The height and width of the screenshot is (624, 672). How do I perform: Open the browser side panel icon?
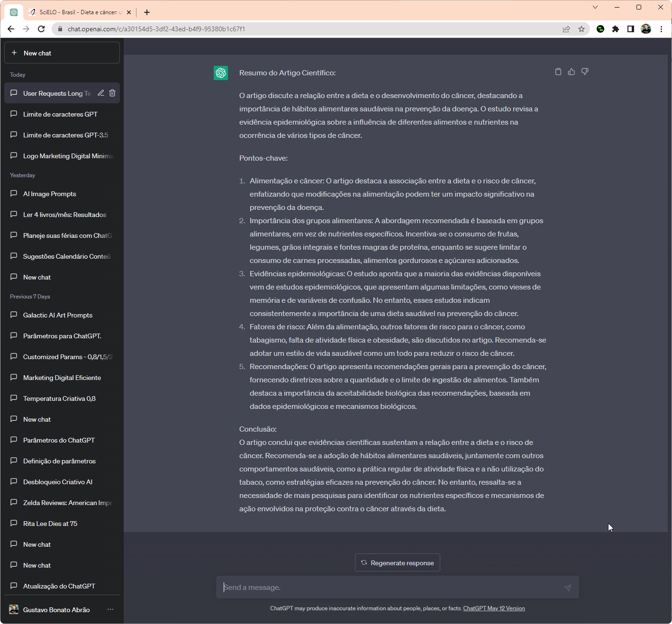(x=631, y=29)
